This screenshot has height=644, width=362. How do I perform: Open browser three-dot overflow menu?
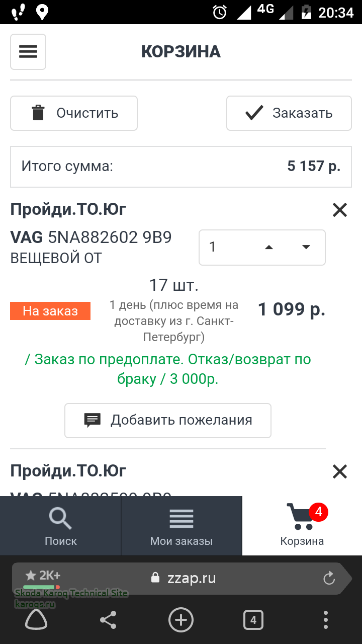point(326,620)
